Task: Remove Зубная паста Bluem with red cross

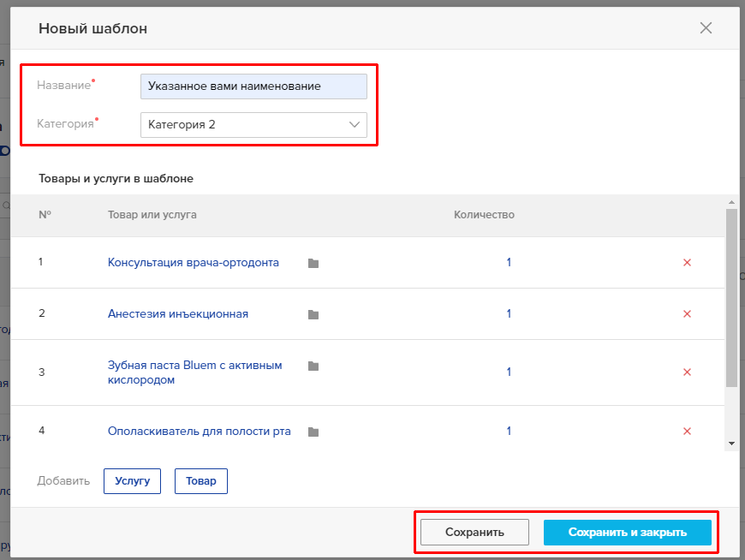Action: pos(687,372)
